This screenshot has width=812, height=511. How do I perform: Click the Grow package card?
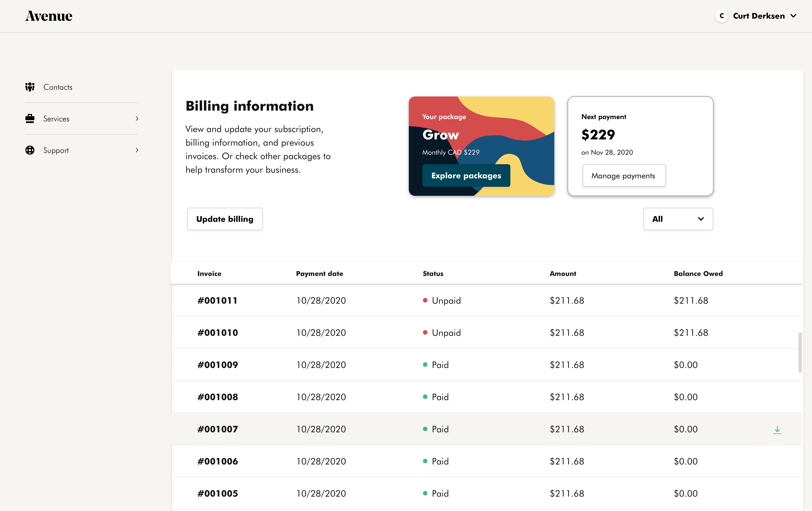[x=482, y=146]
